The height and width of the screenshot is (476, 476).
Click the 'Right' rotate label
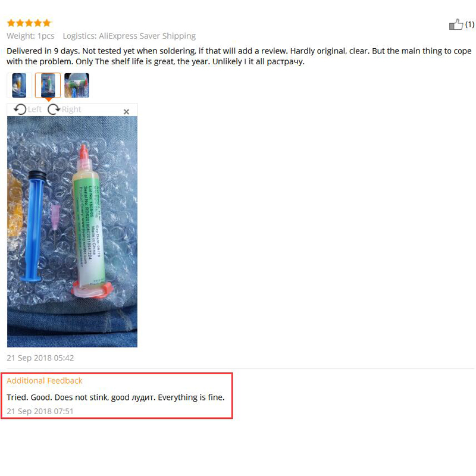click(71, 109)
